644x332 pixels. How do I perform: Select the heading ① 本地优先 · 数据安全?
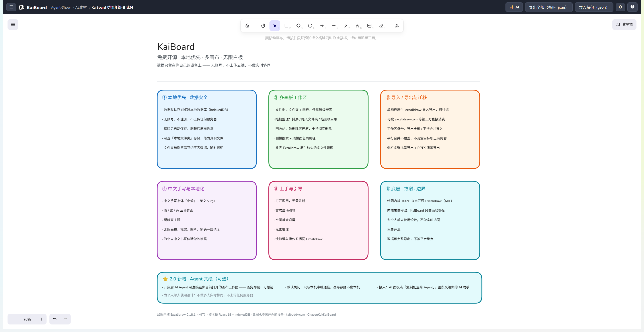(185, 97)
